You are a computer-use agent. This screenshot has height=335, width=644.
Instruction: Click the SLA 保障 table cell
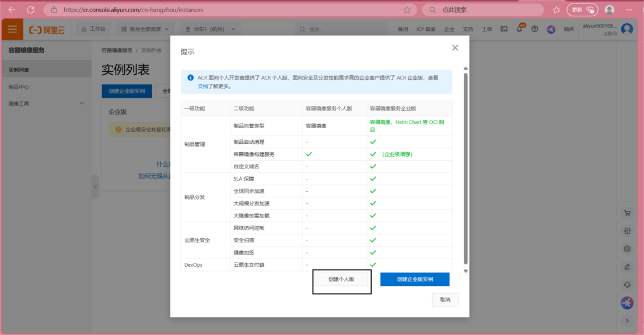pyautogui.click(x=266, y=179)
